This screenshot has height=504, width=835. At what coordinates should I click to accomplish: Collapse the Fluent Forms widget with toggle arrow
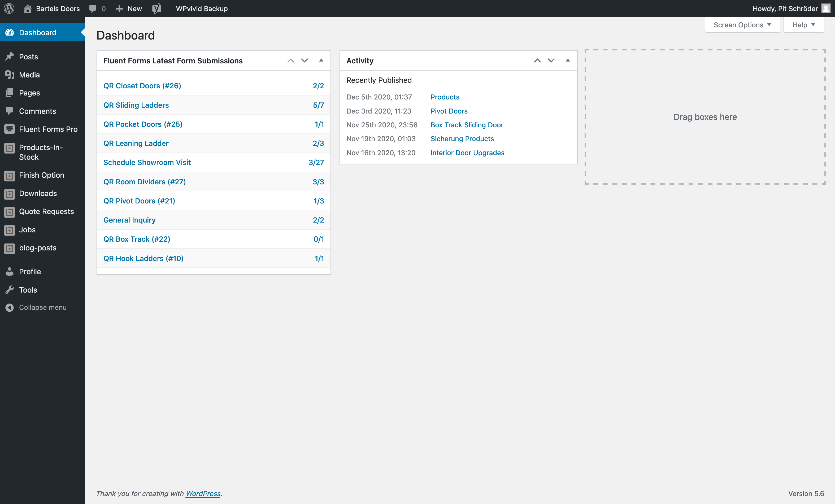321,60
